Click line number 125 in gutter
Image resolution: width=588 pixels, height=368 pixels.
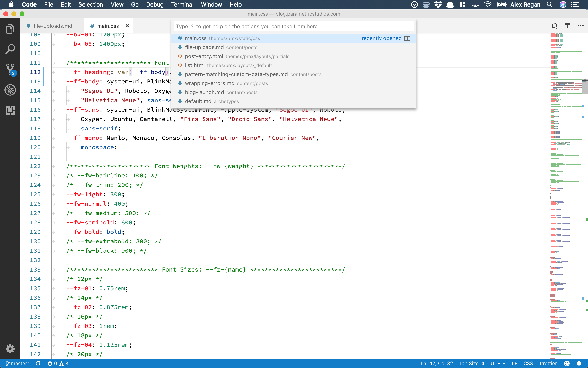[35, 194]
